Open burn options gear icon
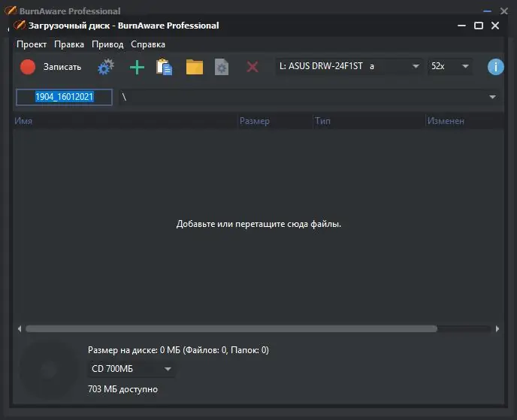The width and height of the screenshot is (517, 420). [106, 67]
